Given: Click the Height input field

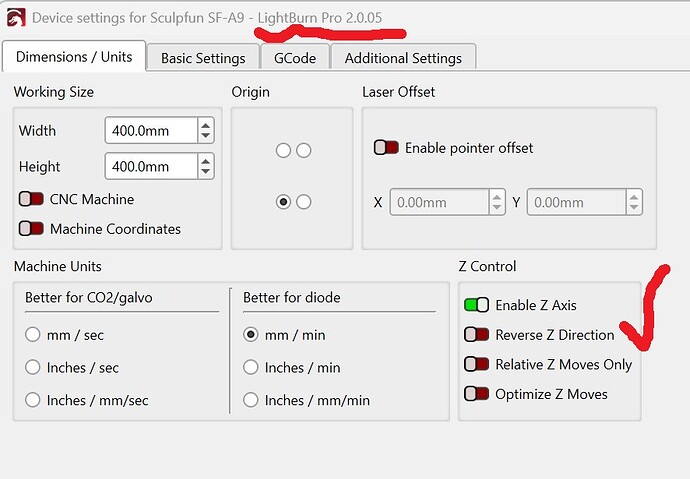Looking at the screenshot, I should (x=151, y=166).
